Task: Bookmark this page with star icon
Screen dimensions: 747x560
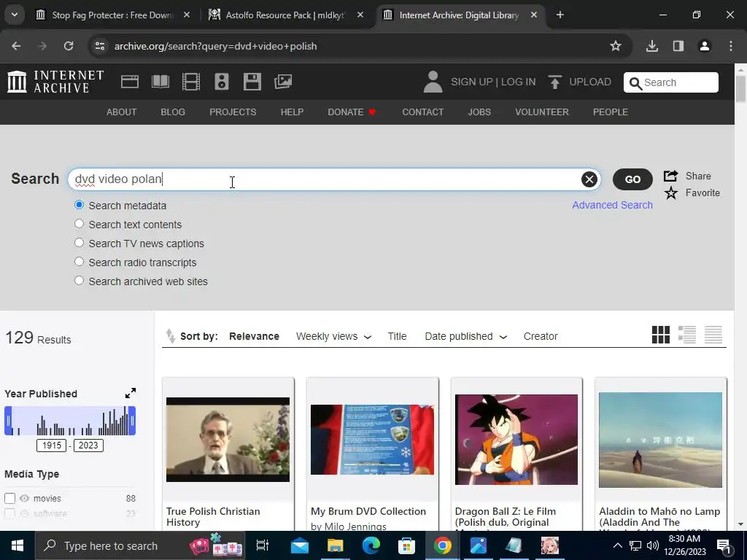Action: (x=616, y=46)
